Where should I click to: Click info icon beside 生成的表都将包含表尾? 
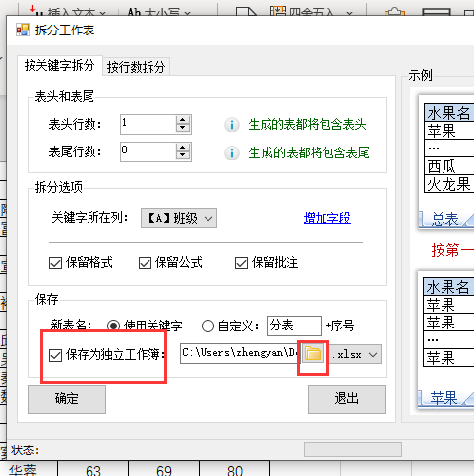point(232,152)
